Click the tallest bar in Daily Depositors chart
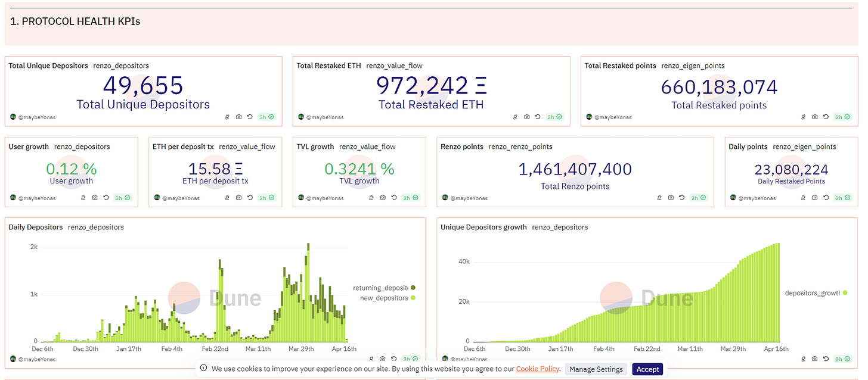The height and width of the screenshot is (380, 868). [x=308, y=292]
